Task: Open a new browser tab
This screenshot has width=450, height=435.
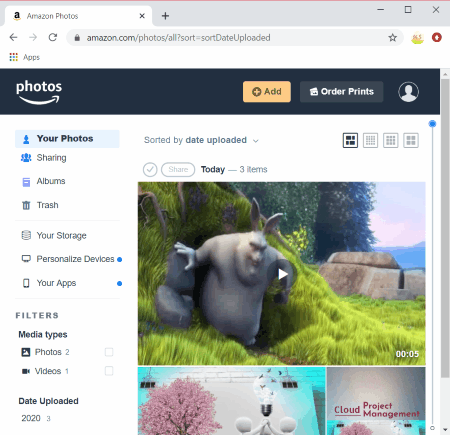Action: (x=165, y=16)
